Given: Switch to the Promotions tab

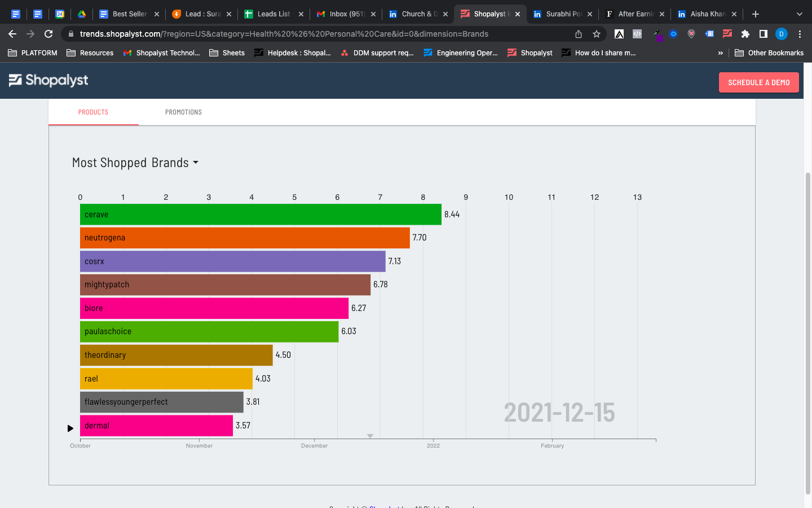Looking at the screenshot, I should (183, 112).
